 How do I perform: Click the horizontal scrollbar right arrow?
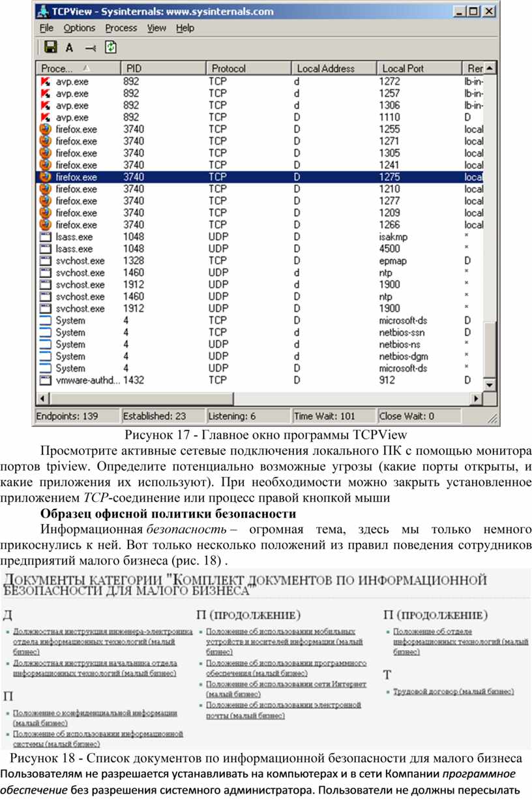click(477, 398)
